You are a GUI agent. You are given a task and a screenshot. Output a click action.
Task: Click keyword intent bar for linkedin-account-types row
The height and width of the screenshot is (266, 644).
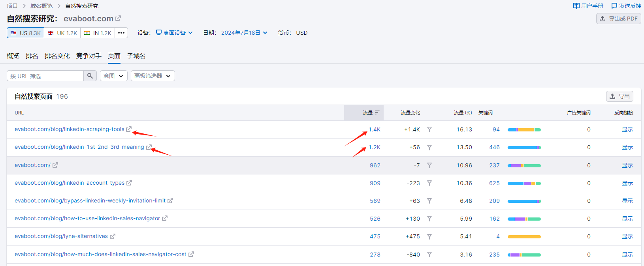coord(524,184)
